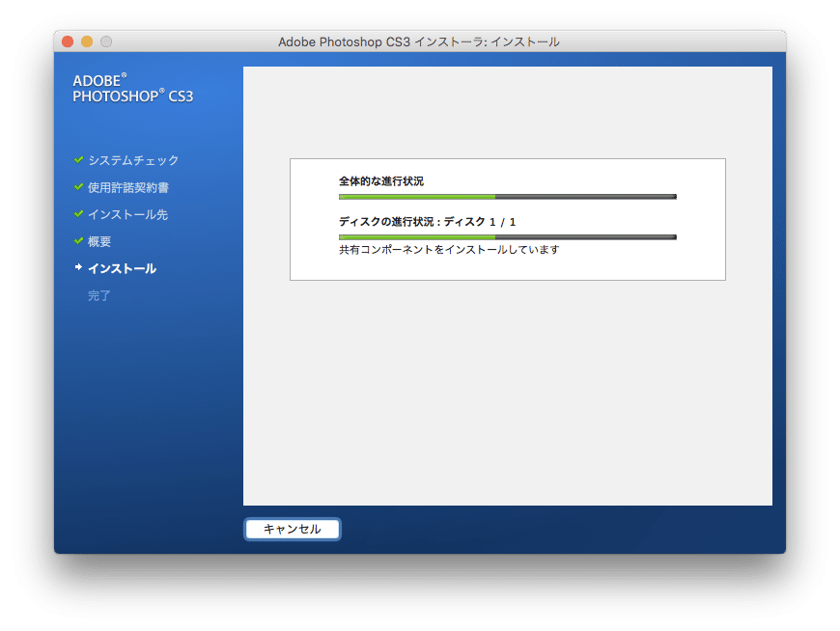Select the checkmark beside インストール先
Viewport: 840px width, 631px height.
(x=76, y=215)
